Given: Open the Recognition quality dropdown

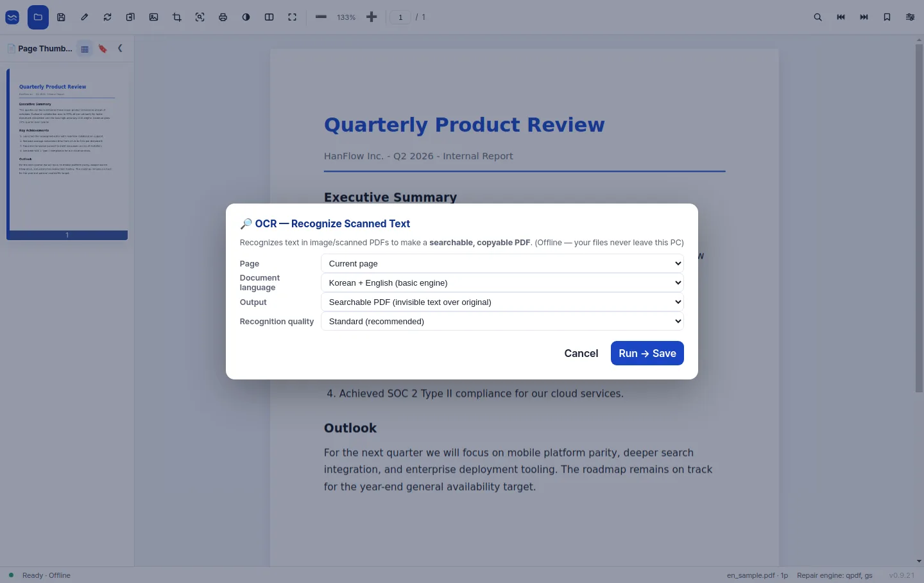Looking at the screenshot, I should coord(502,321).
